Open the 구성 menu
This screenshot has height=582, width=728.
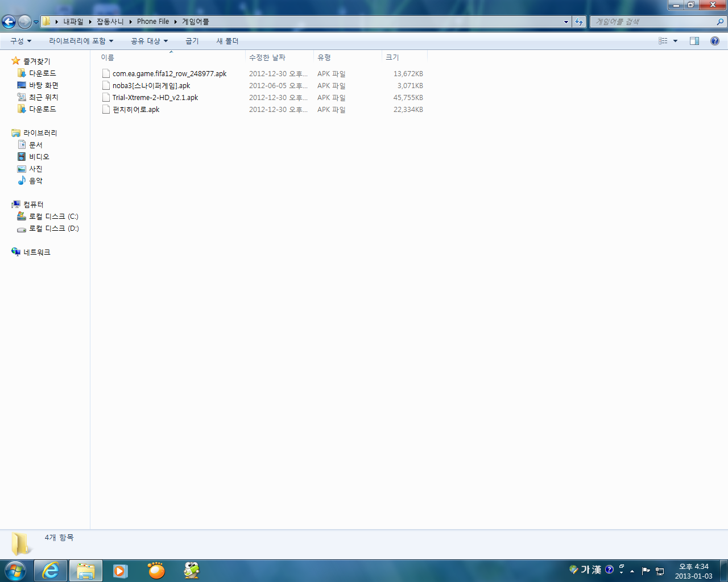(21, 41)
